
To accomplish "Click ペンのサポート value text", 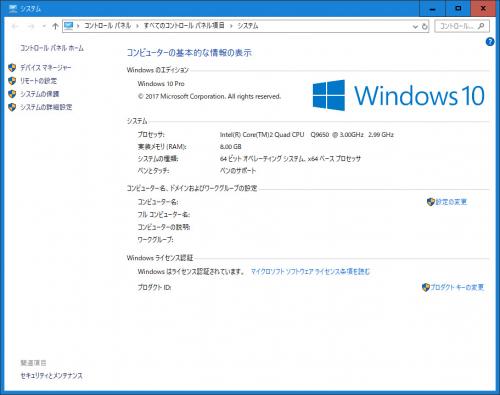I will [238, 171].
